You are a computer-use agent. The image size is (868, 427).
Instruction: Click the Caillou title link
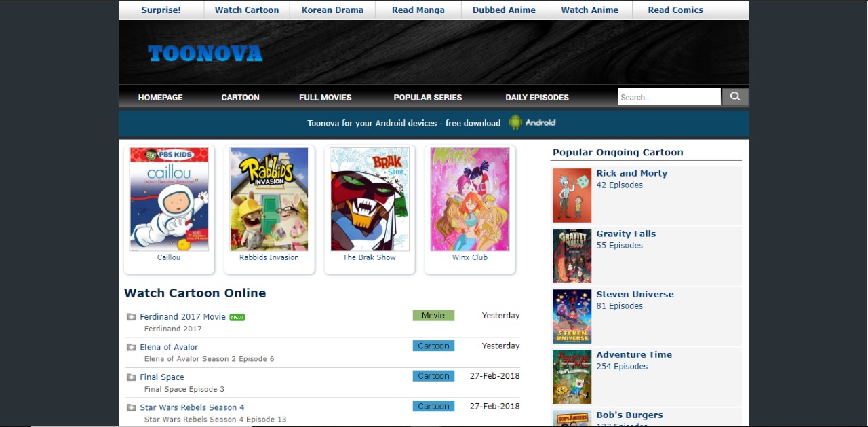(169, 258)
